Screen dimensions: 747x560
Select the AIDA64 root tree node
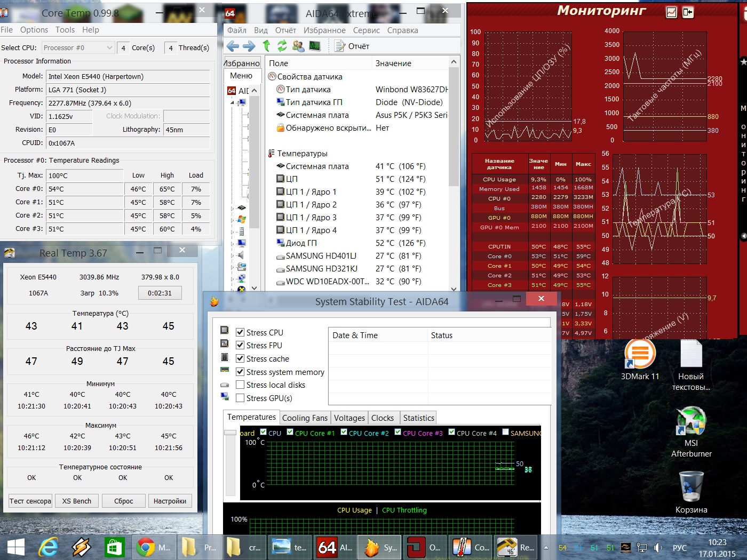(239, 91)
